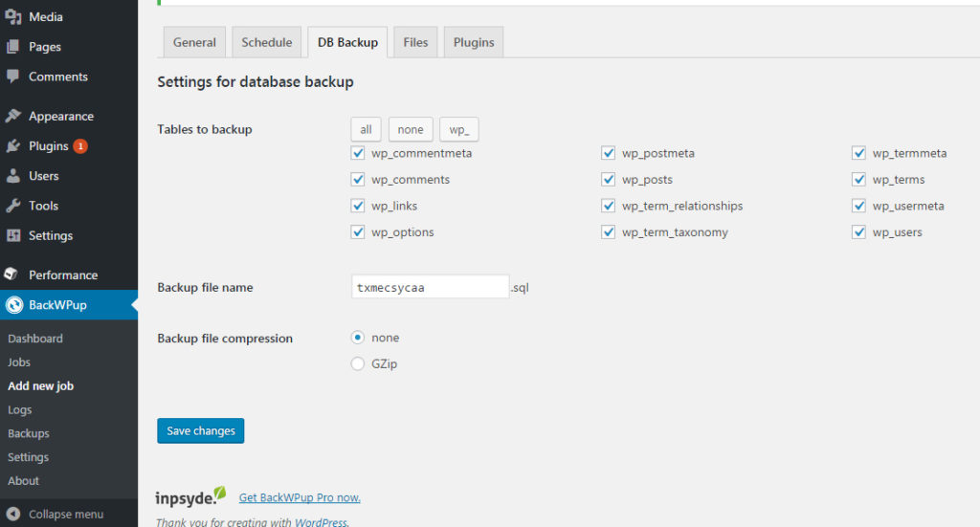
Task: Uncheck the wp_termmeta checkbox
Action: coord(858,153)
